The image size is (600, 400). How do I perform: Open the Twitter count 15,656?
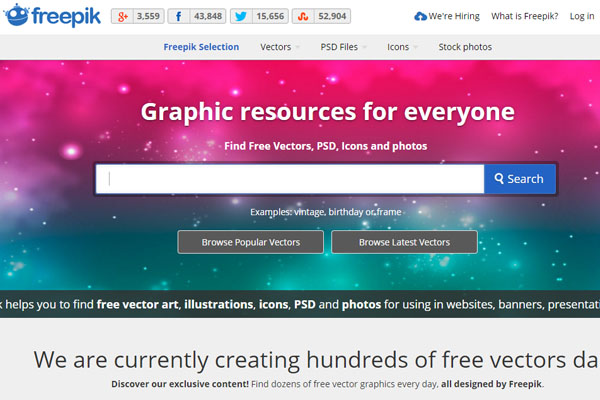pos(270,16)
